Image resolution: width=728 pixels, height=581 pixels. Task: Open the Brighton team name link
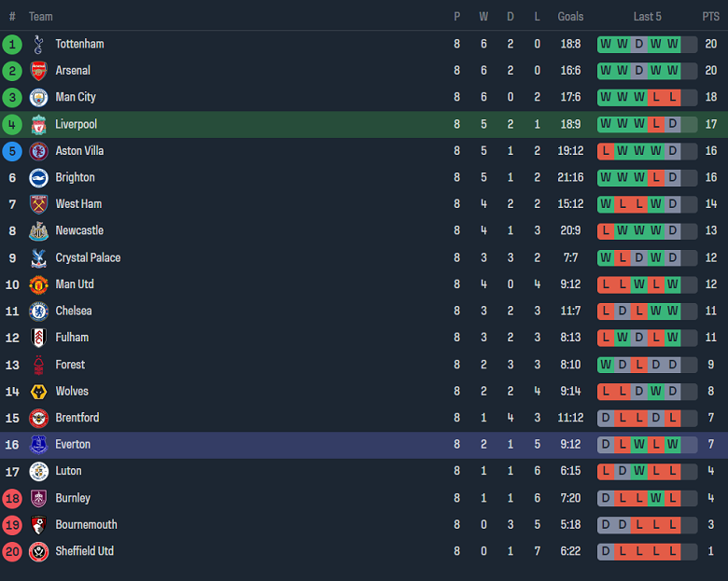click(75, 177)
